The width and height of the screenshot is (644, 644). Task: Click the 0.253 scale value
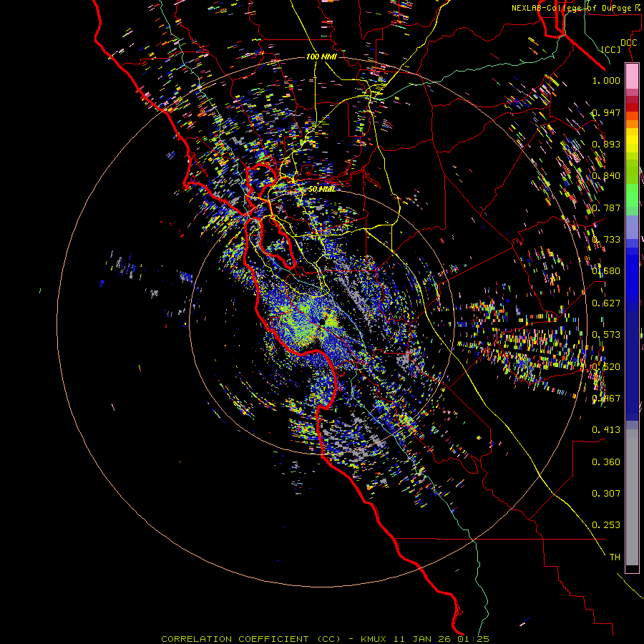point(606,525)
